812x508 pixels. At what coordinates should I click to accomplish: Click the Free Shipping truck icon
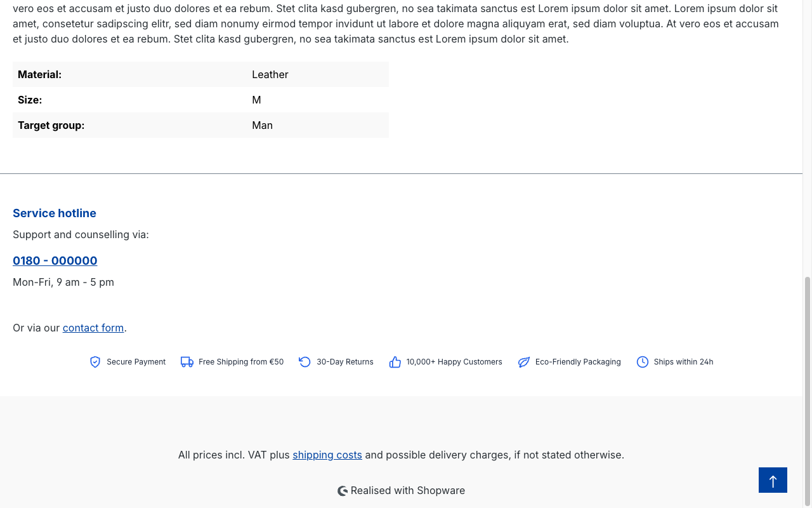(187, 362)
